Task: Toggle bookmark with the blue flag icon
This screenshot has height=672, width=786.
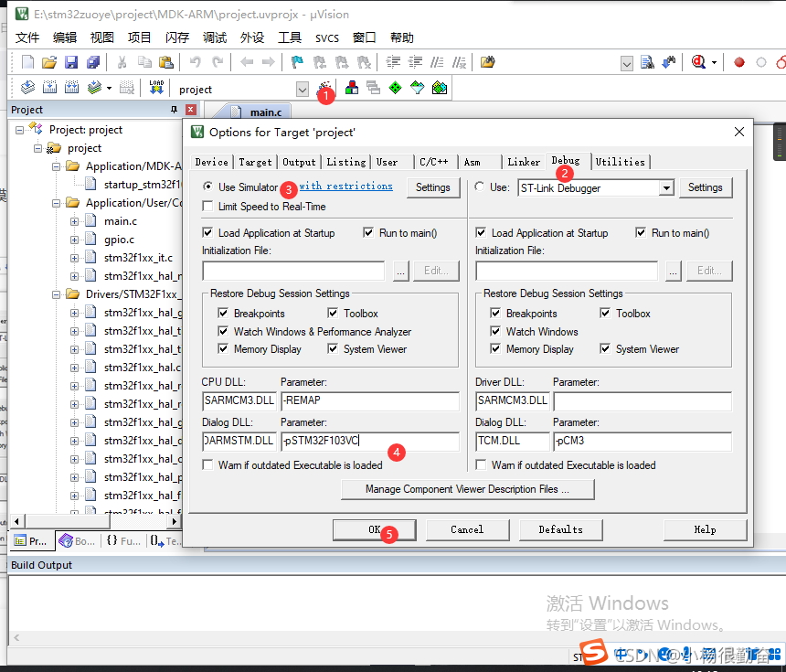Action: (297, 62)
